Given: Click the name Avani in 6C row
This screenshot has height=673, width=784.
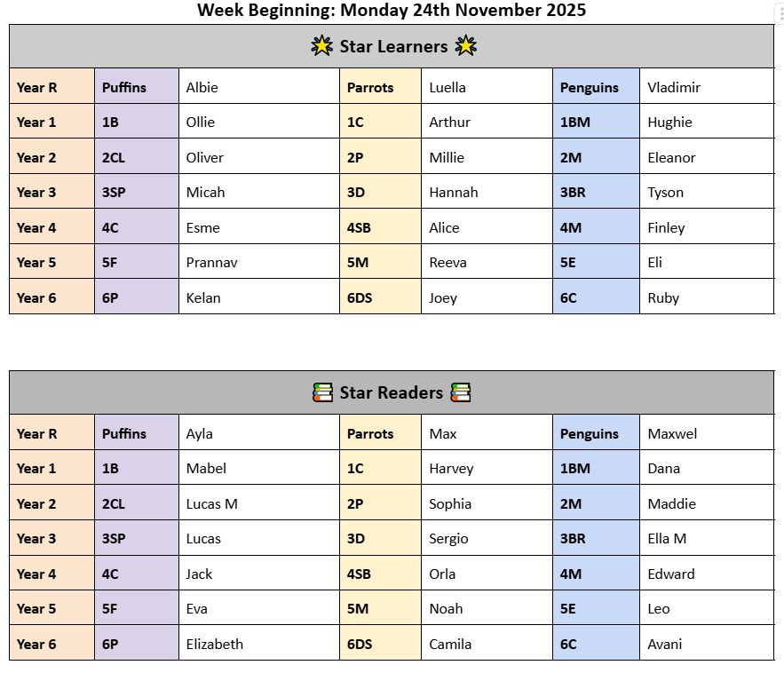Looking at the screenshot, I should pyautogui.click(x=664, y=644).
